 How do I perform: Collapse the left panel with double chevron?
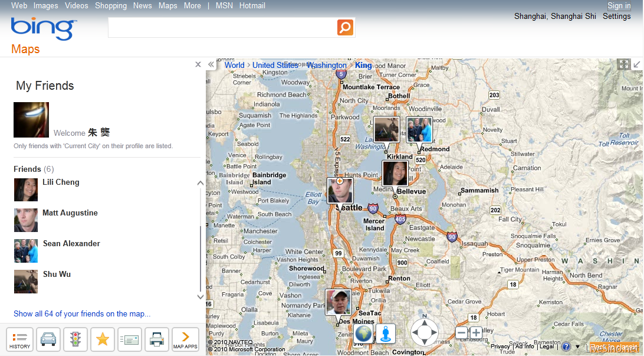click(211, 64)
